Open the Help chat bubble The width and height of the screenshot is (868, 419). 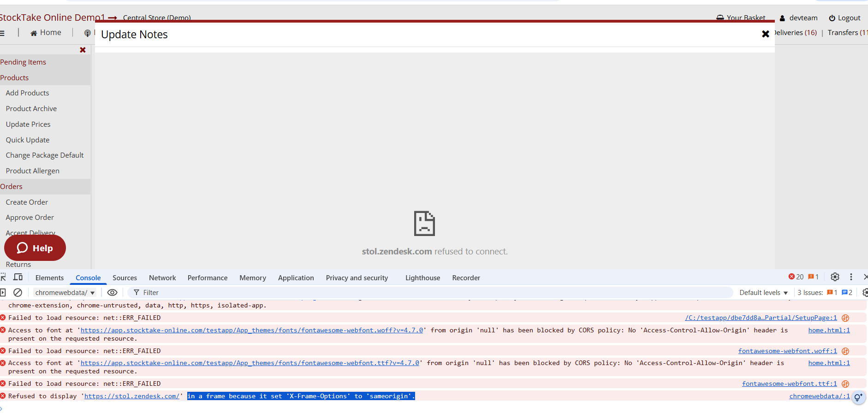(35, 248)
